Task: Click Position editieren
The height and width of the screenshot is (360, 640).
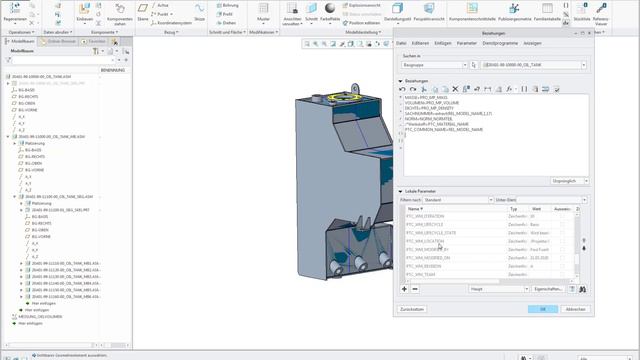Action: click(x=362, y=23)
